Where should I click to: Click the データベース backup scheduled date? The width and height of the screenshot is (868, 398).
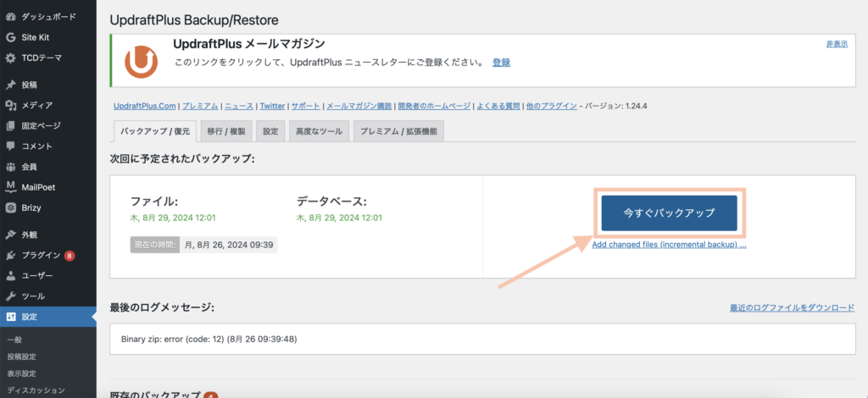pos(339,218)
